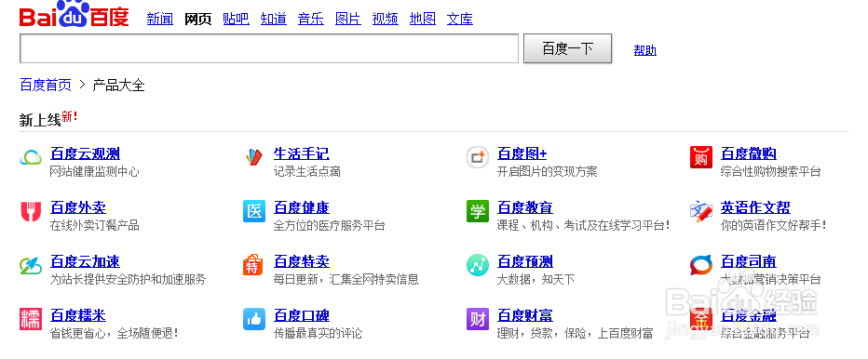The height and width of the screenshot is (359, 868).
Task: Open the 音乐 navigation link
Action: click(x=310, y=19)
